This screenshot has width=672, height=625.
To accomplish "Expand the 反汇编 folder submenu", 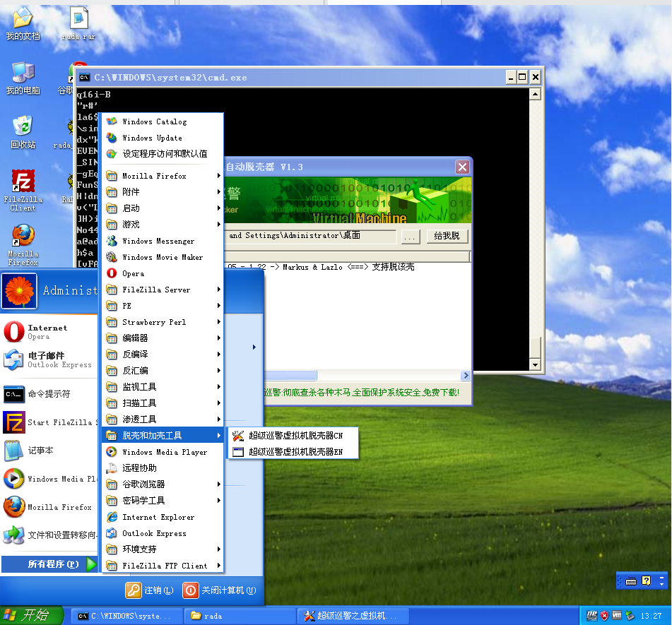I will tap(163, 371).
